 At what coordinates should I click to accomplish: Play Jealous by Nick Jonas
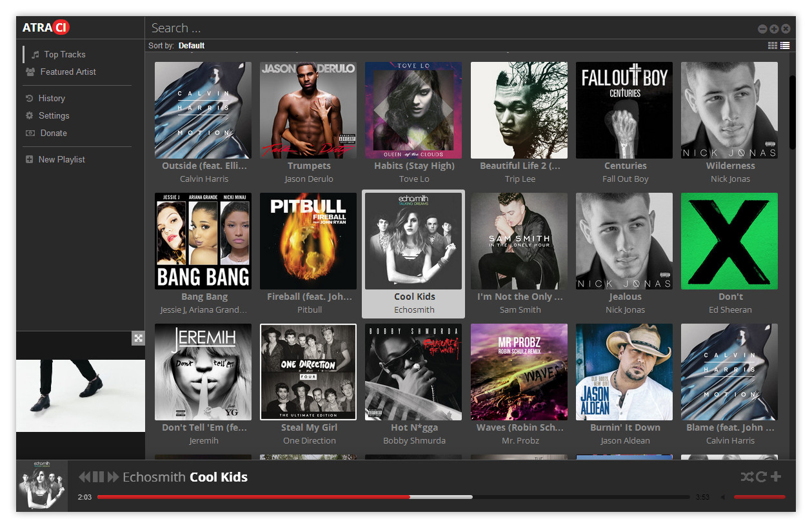click(x=624, y=241)
